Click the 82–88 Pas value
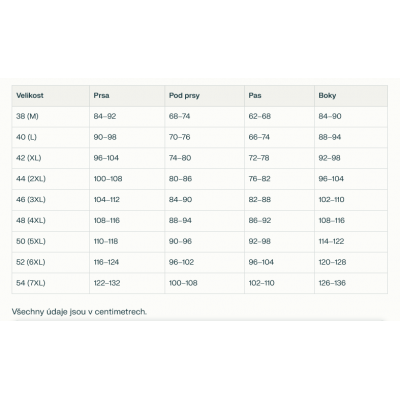The width and height of the screenshot is (400, 400). point(260,200)
